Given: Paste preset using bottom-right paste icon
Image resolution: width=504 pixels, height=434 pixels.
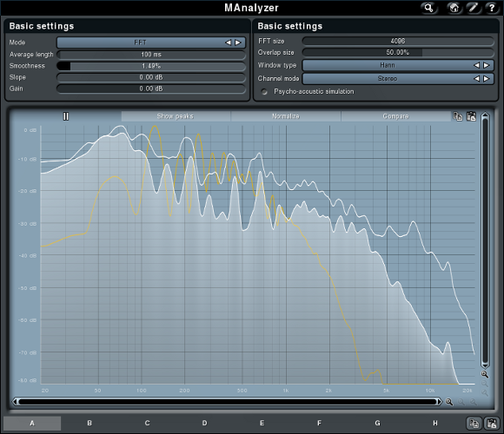Looking at the screenshot, I should point(492,424).
